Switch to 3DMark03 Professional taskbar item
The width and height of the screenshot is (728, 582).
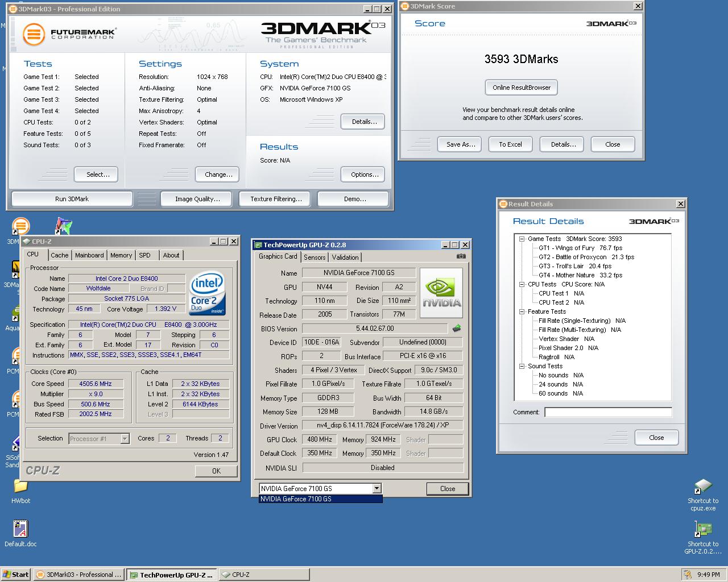click(x=78, y=575)
